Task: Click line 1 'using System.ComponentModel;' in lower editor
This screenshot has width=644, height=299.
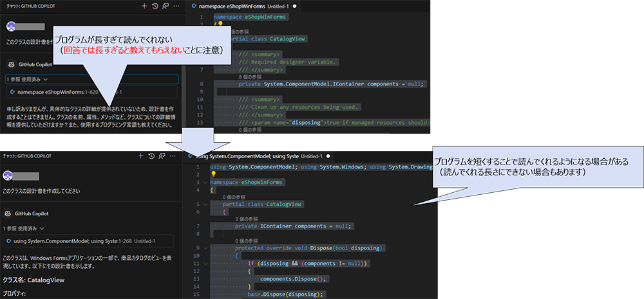Action: point(254,167)
